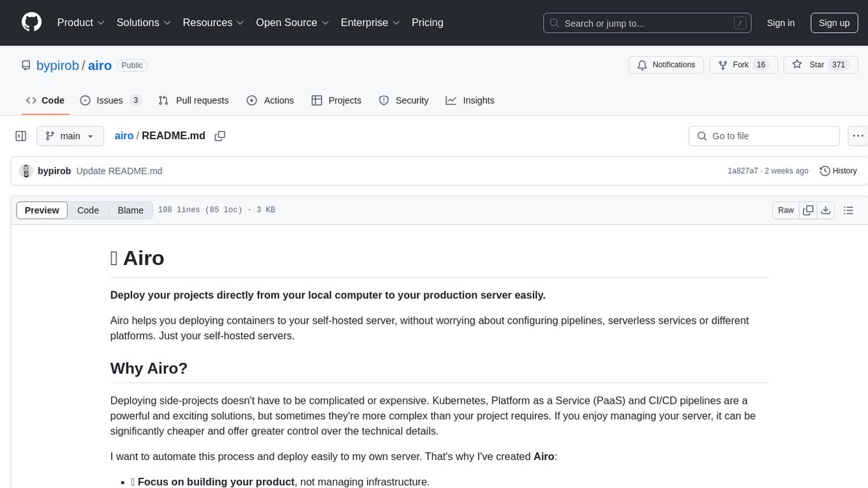Image resolution: width=868 pixels, height=488 pixels.
Task: Expand the Resources menu
Action: point(214,22)
